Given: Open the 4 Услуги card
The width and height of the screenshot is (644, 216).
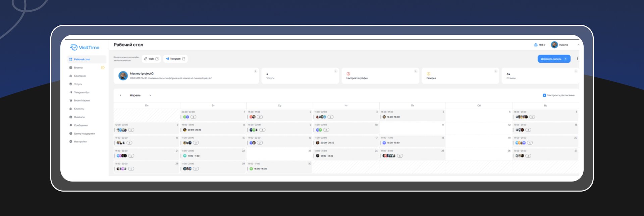Looking at the screenshot, I should (300, 76).
